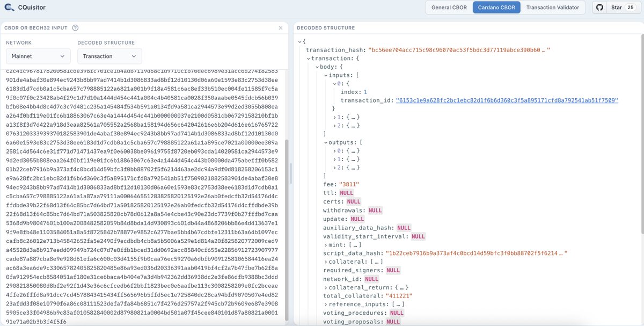Open the Decoded Structure Transaction dropdown

(109, 56)
